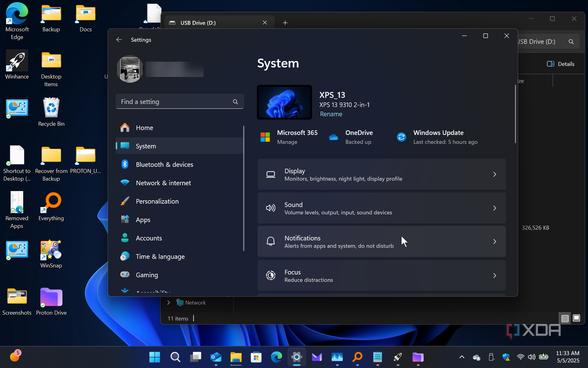588x368 pixels.
Task: Switch Explorer to details list view
Action: (x=565, y=319)
